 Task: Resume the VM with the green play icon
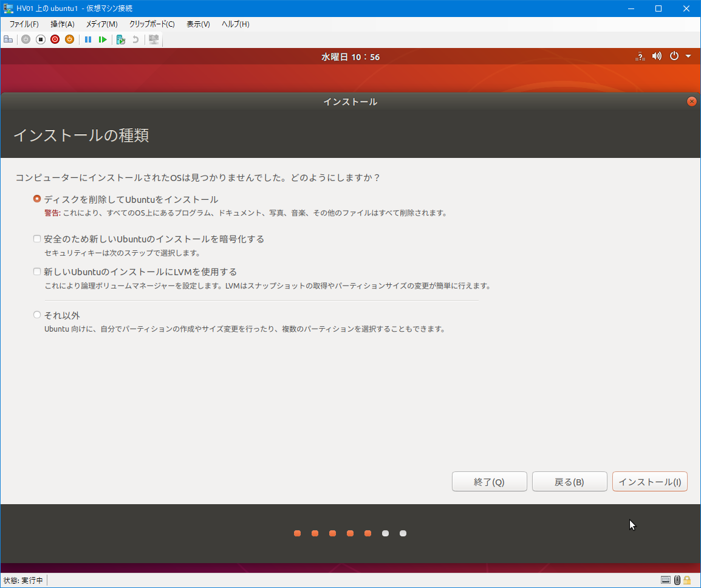click(103, 39)
